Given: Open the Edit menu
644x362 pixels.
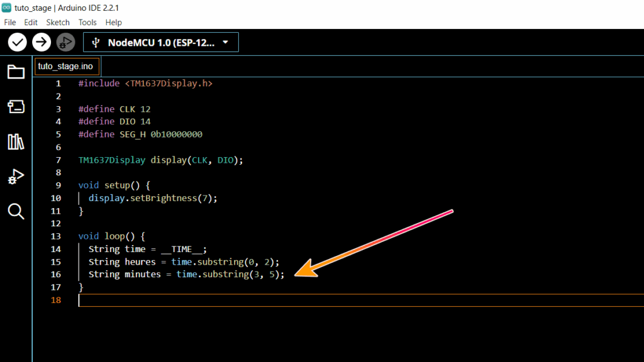Looking at the screenshot, I should (x=31, y=23).
